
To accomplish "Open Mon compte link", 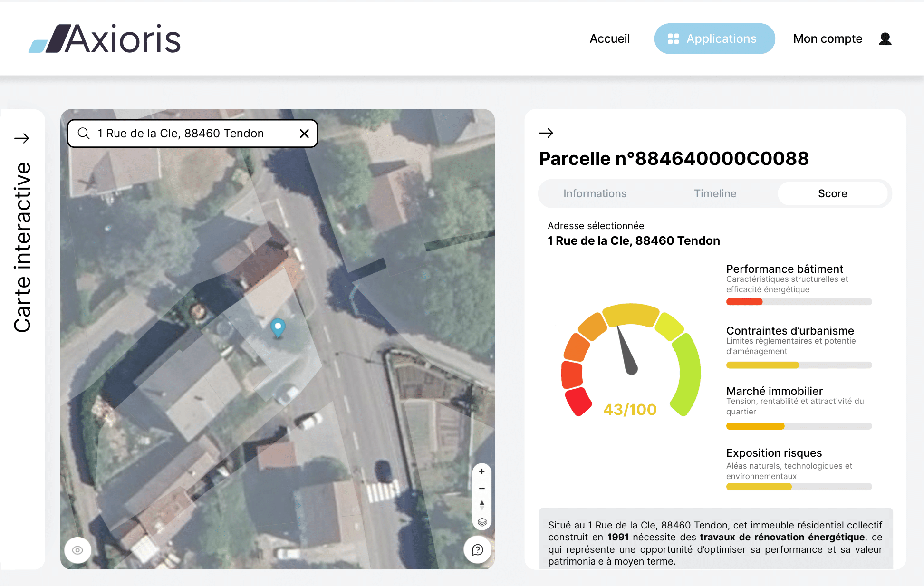I will pyautogui.click(x=828, y=38).
